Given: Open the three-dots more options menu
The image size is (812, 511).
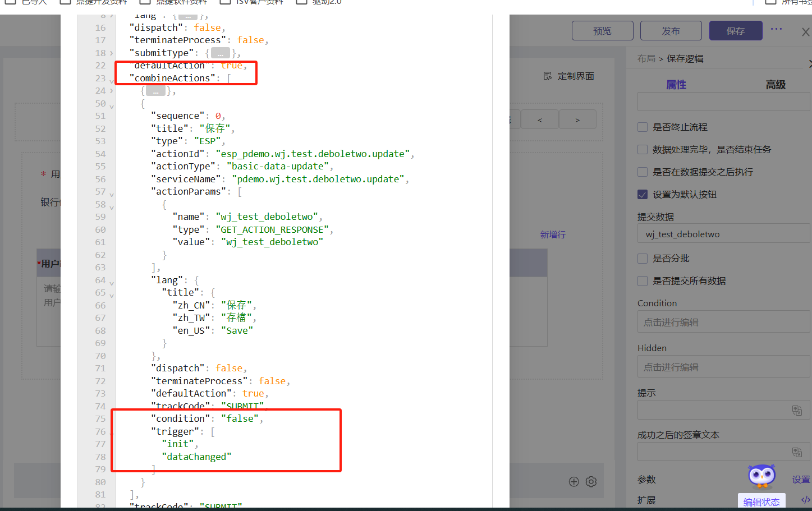Looking at the screenshot, I should coord(777,29).
